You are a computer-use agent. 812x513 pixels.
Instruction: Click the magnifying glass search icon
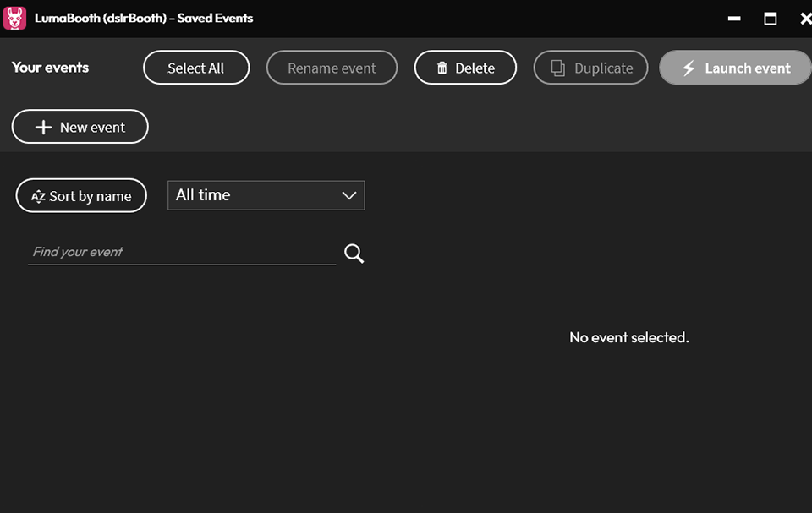(x=354, y=254)
